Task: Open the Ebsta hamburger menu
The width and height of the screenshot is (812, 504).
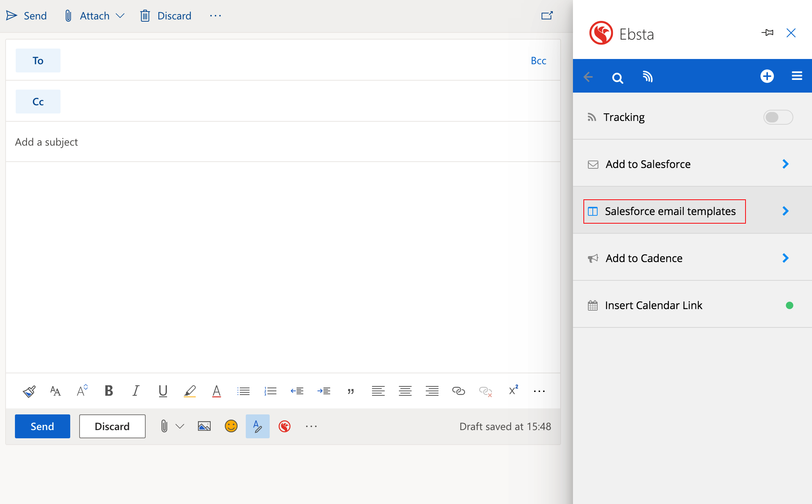Action: [797, 76]
